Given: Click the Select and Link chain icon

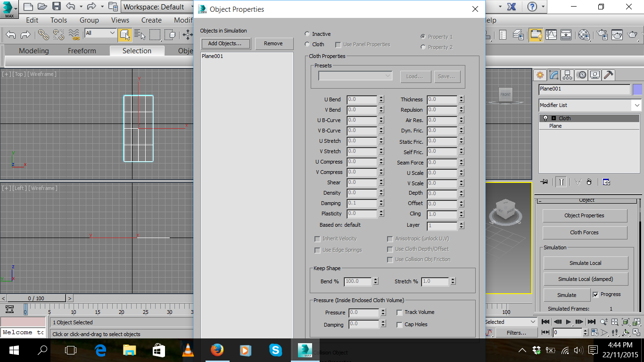Looking at the screenshot, I should pos(43,34).
